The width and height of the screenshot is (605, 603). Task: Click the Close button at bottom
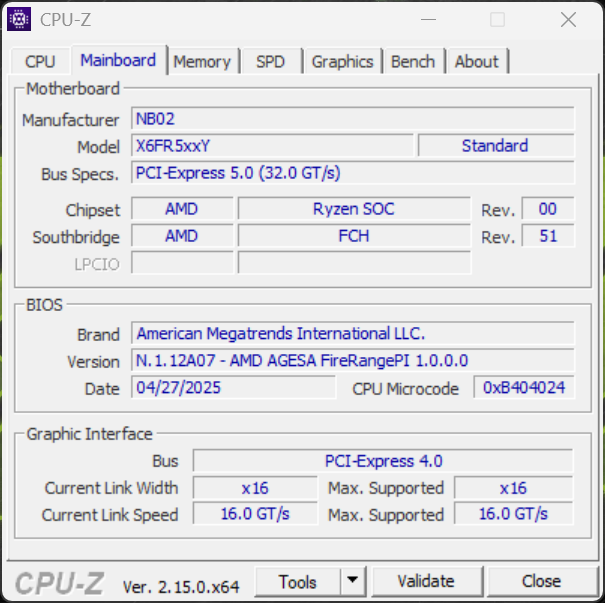point(541,581)
